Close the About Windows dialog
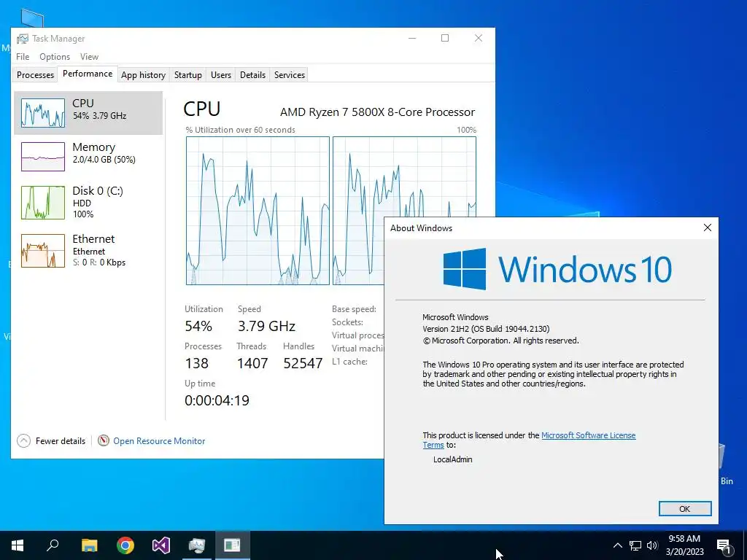This screenshot has height=560, width=747. click(708, 227)
